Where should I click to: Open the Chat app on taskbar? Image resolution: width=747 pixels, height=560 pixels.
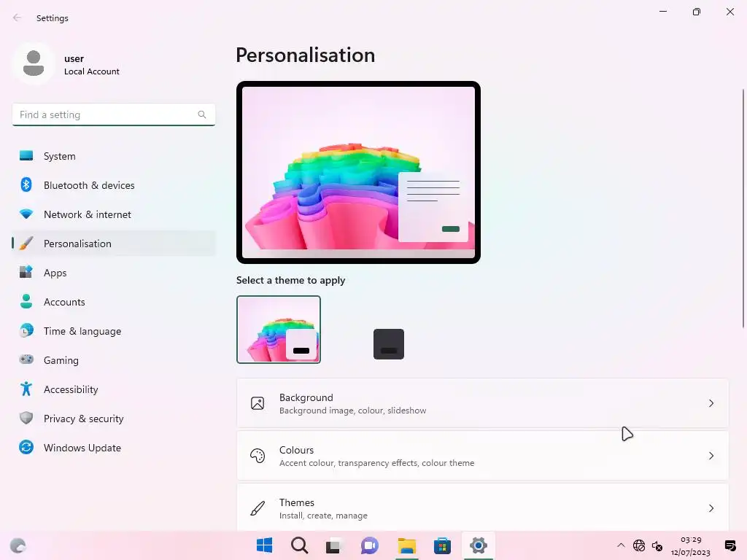tap(370, 545)
